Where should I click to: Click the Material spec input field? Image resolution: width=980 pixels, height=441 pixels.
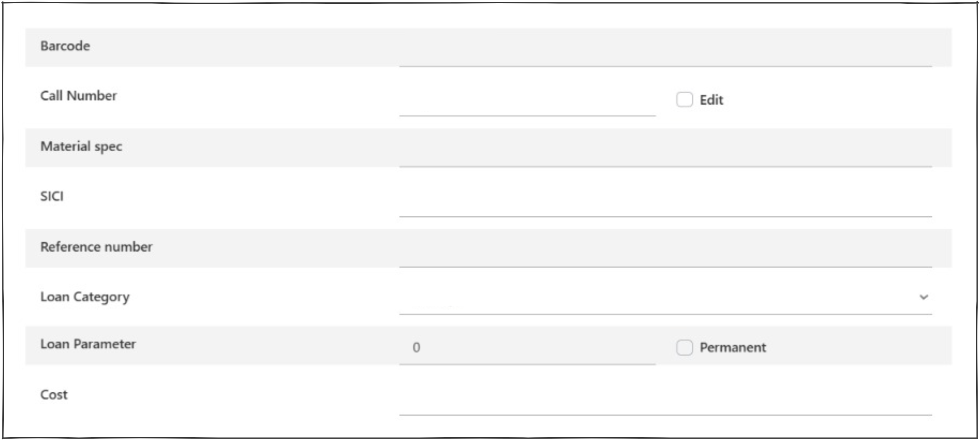tap(665, 154)
